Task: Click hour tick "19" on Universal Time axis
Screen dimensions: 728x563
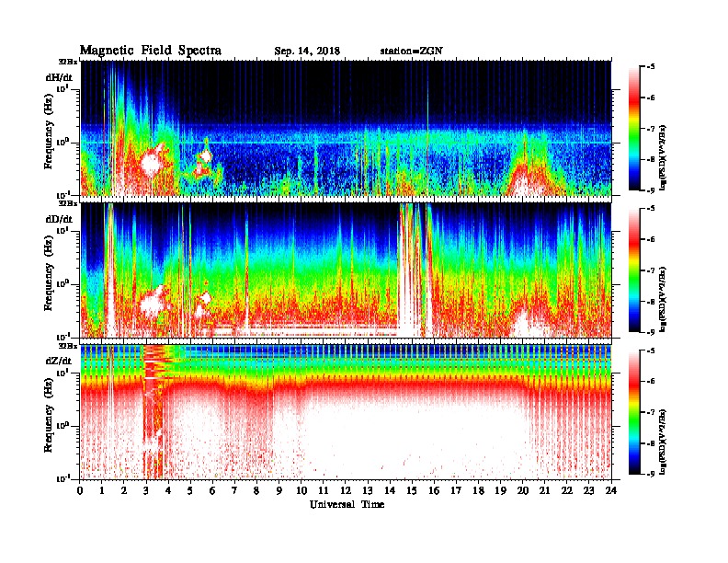Action: tap(500, 490)
